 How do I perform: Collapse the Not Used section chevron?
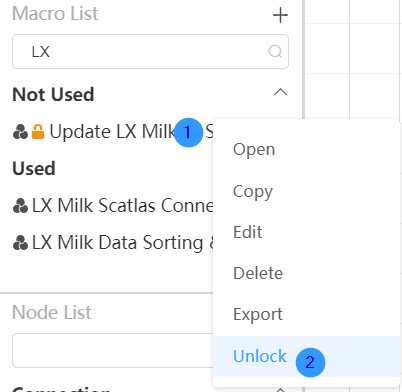tap(280, 92)
